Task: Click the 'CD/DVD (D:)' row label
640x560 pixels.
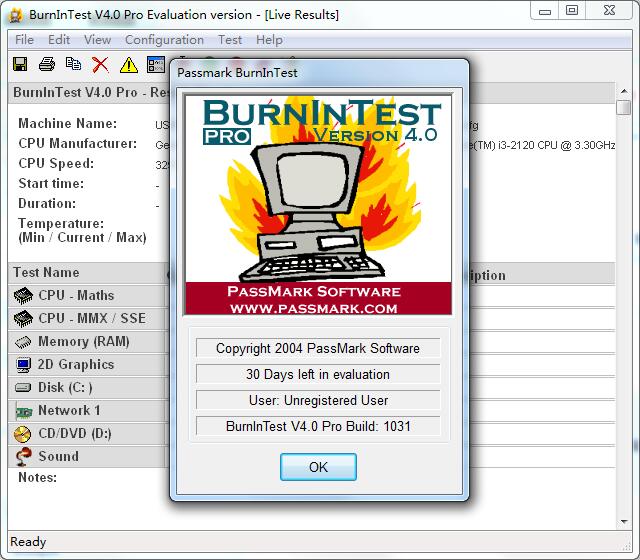Action: pos(75,433)
